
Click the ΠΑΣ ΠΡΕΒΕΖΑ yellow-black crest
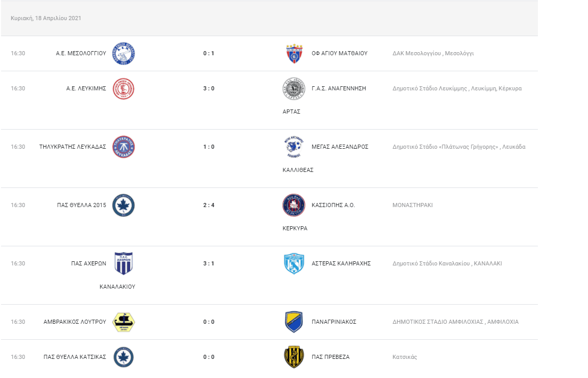tap(294, 357)
